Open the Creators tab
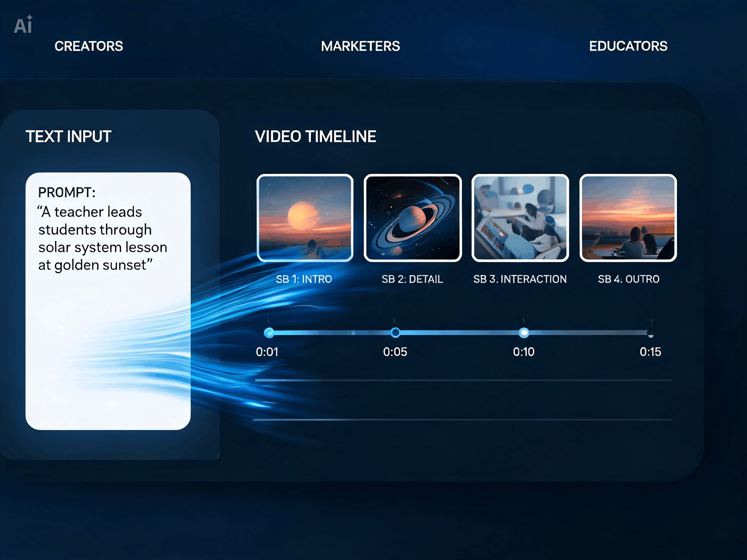747x560 pixels. click(x=89, y=46)
